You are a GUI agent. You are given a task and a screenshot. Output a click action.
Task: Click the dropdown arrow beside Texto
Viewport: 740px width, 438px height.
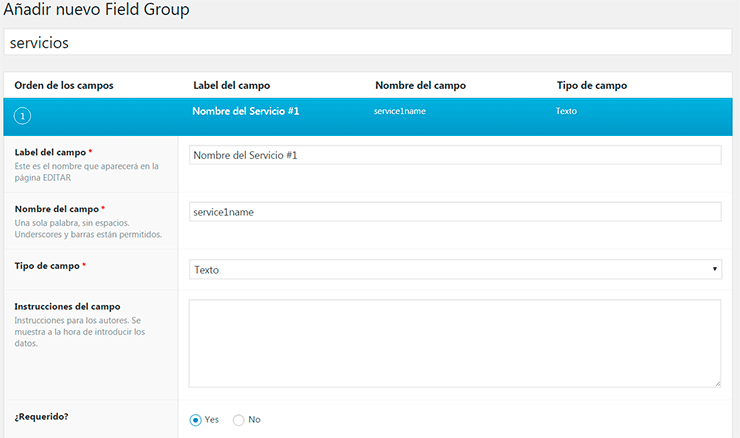[x=715, y=270]
